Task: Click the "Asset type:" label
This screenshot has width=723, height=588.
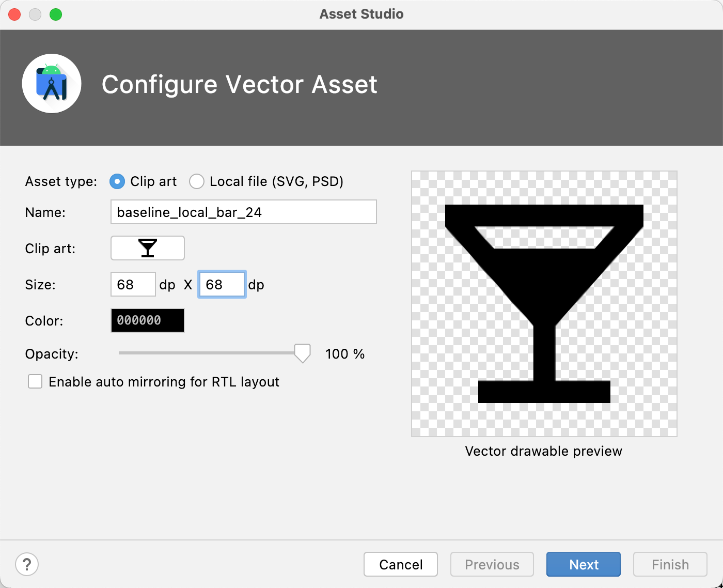Action: point(61,181)
